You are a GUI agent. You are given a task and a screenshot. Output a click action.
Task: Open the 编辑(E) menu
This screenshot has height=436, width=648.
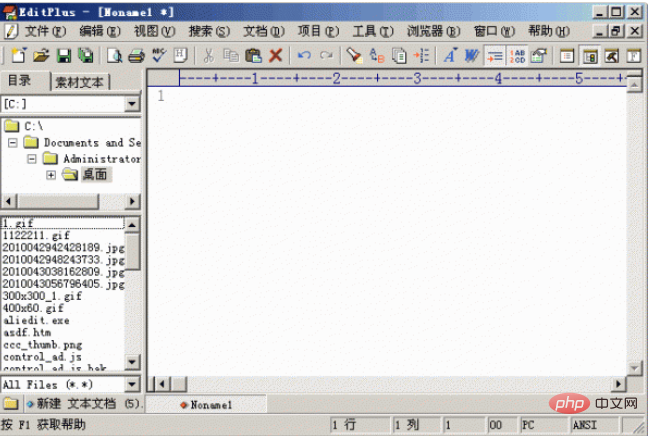(x=100, y=31)
